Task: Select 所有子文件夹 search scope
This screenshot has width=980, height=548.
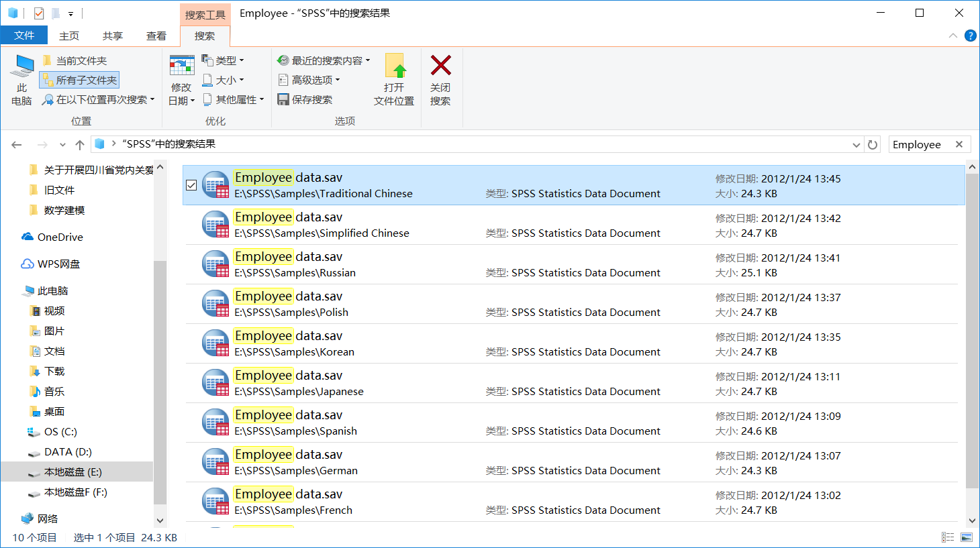Action: pos(79,80)
